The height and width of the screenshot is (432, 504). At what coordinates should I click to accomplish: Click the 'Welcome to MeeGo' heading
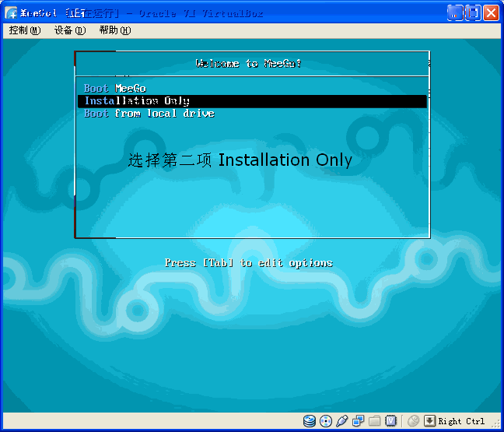pos(249,63)
